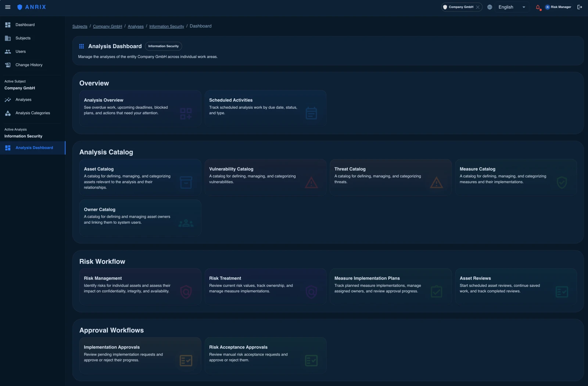Viewport: 588px width, 386px height.
Task: Click the Owner Catalog people icon
Action: pos(186,223)
